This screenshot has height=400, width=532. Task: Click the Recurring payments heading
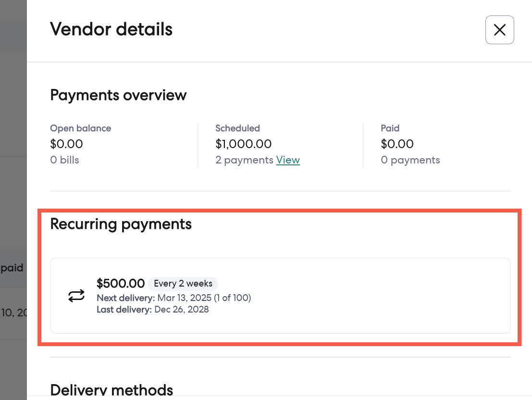click(121, 224)
